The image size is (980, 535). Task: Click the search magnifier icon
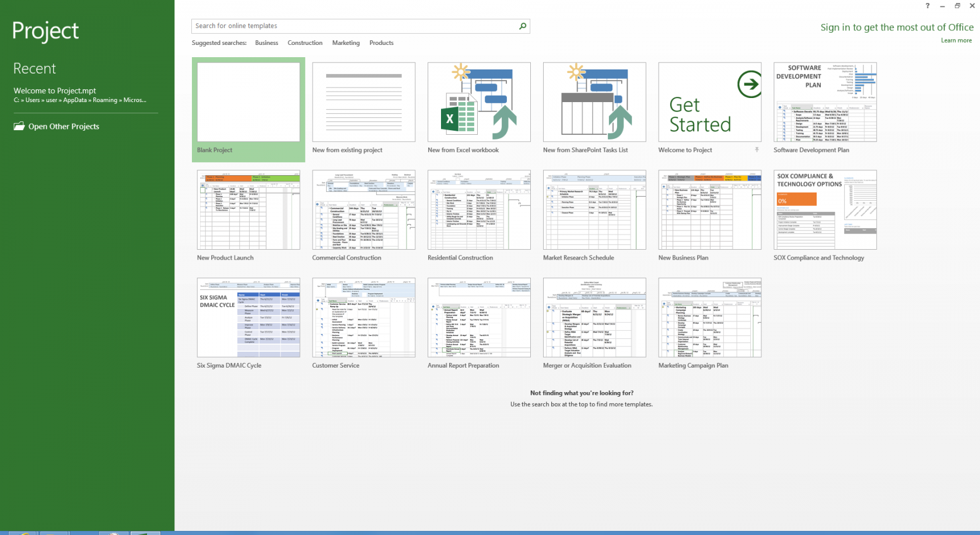[x=523, y=26]
